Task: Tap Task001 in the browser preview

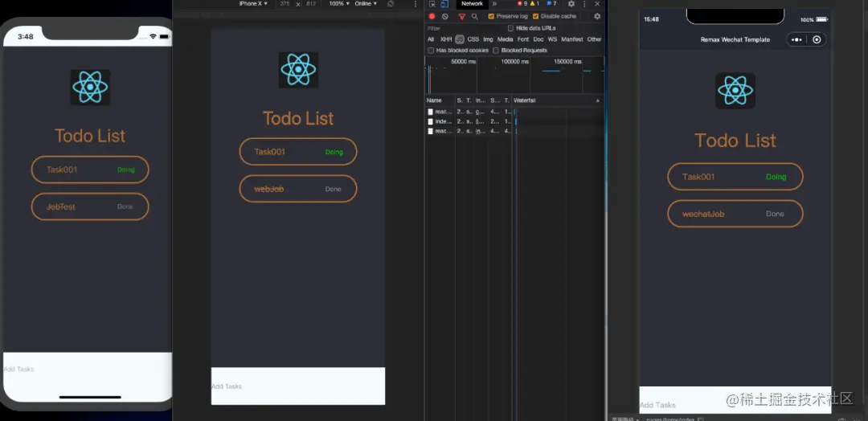Action: coord(298,152)
